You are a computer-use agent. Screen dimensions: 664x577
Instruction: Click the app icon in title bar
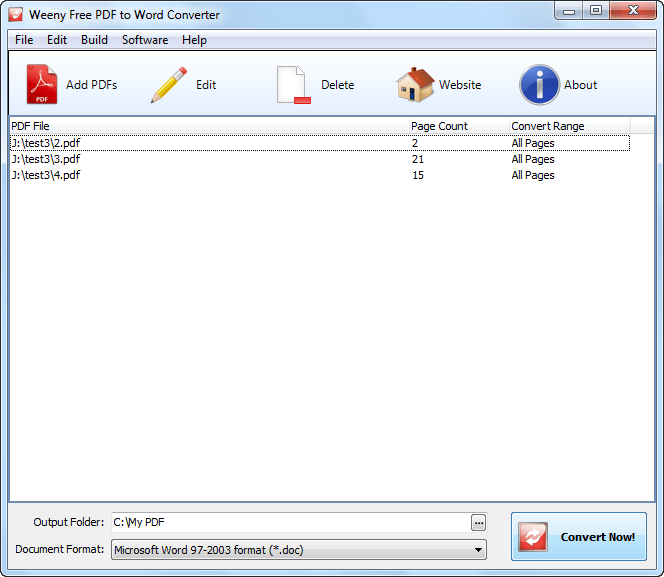15,15
